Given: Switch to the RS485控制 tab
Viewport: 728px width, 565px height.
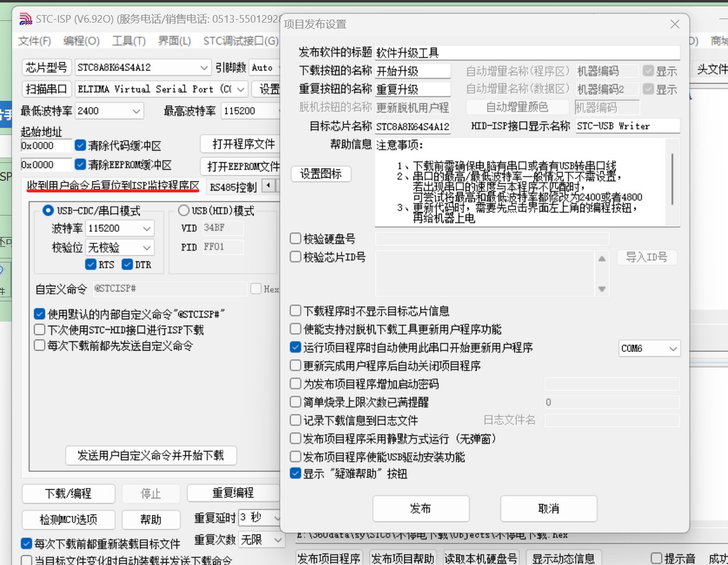Looking at the screenshot, I should point(233,187).
